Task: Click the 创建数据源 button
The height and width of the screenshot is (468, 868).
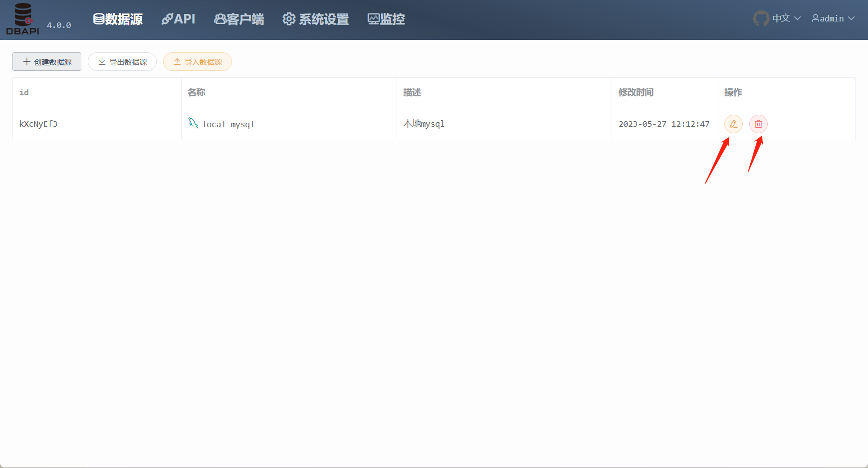Action: (47, 62)
